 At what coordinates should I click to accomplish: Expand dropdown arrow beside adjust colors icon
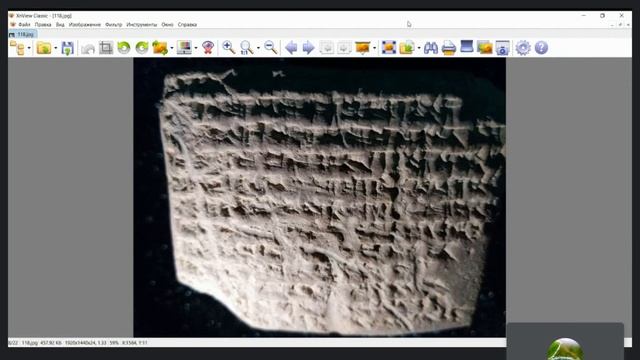[196, 48]
